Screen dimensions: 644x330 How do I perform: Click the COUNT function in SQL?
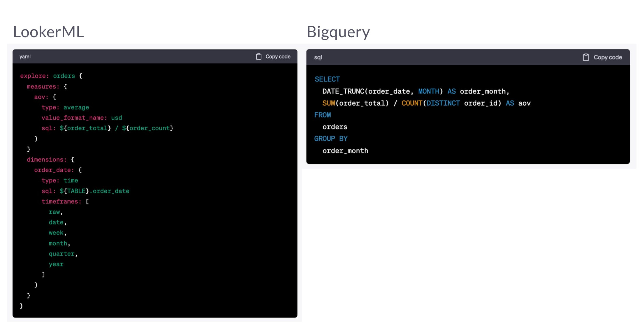click(411, 103)
